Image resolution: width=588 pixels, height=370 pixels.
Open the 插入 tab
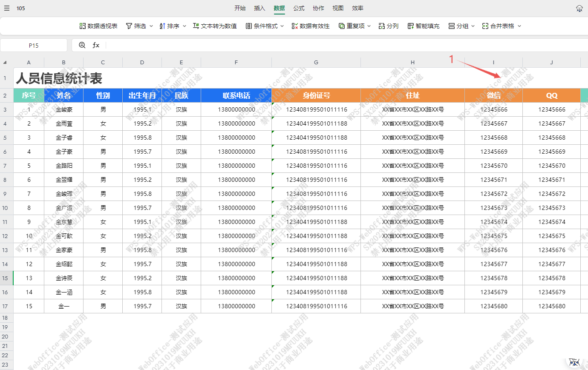click(259, 8)
